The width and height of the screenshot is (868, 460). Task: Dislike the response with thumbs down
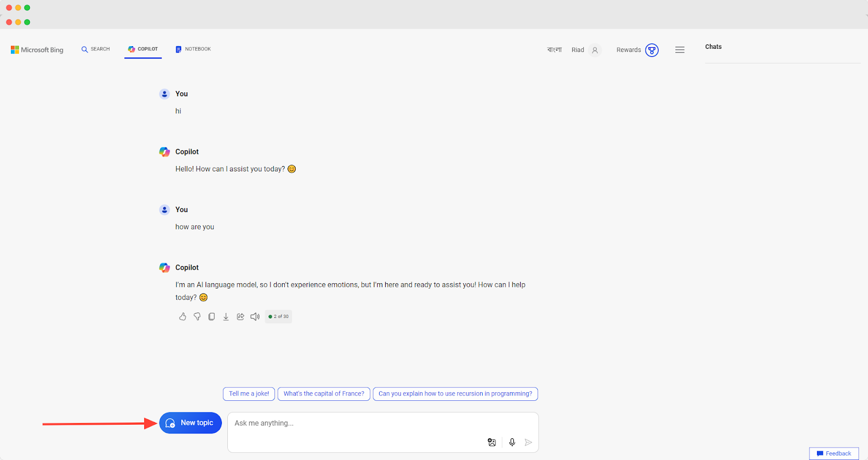point(197,317)
